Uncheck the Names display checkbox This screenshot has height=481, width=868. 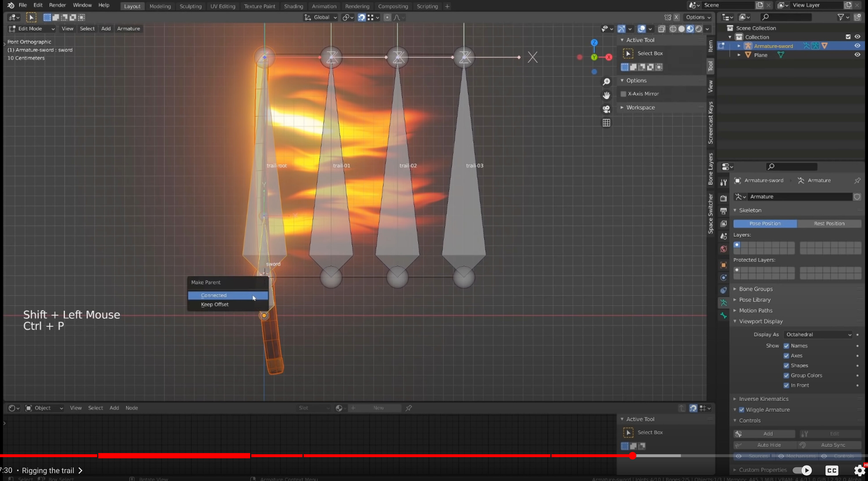tap(787, 346)
